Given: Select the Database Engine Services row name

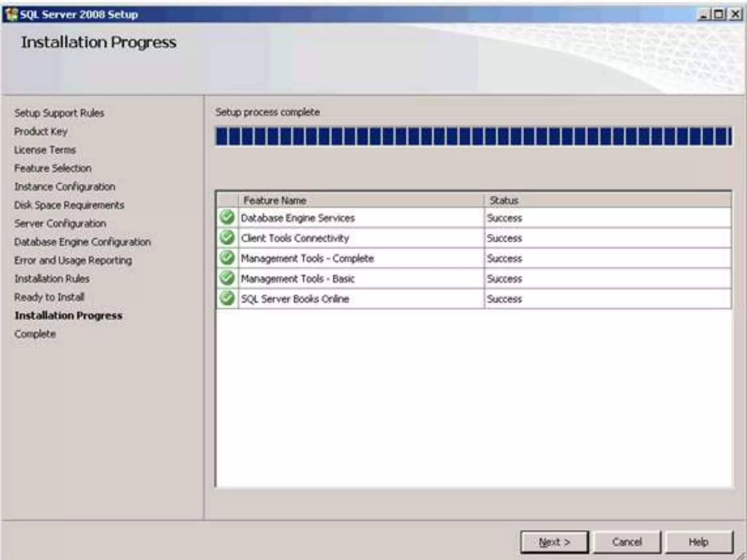Looking at the screenshot, I should pos(298,218).
